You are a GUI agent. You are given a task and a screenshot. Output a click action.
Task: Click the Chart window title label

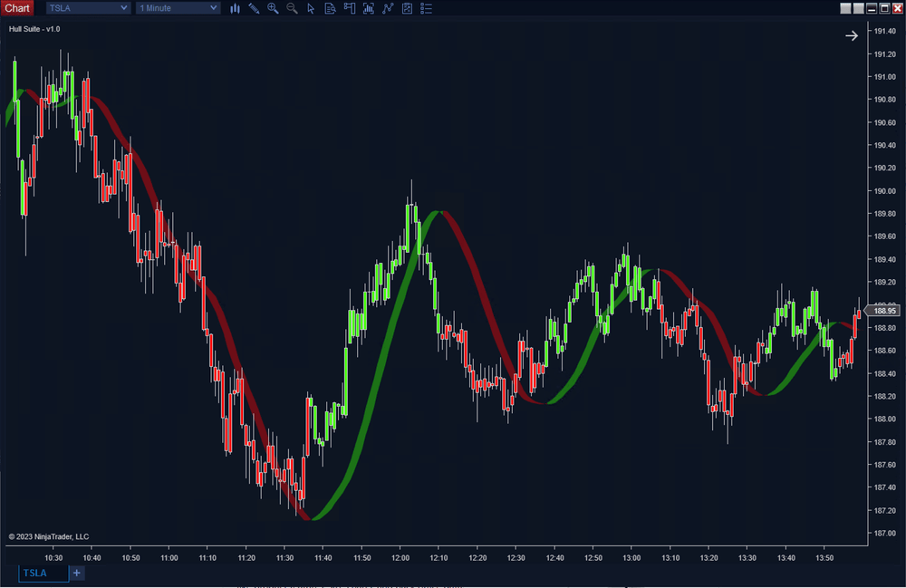coord(17,8)
